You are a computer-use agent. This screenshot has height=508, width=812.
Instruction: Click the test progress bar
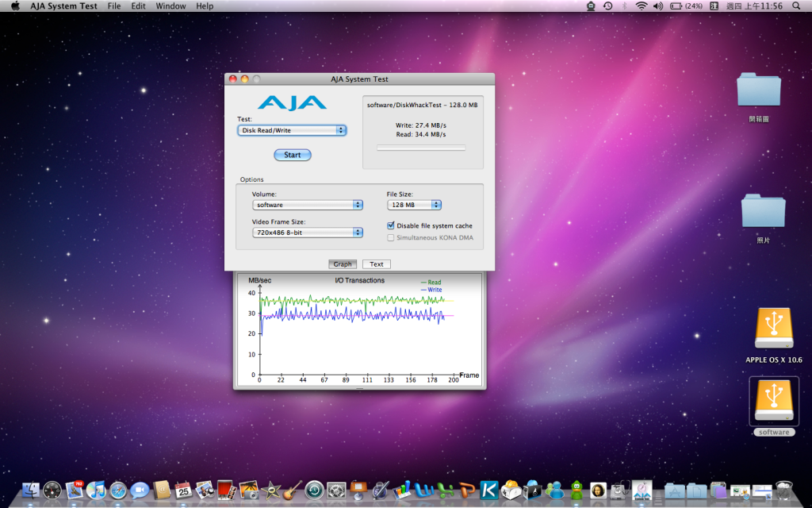(421, 148)
